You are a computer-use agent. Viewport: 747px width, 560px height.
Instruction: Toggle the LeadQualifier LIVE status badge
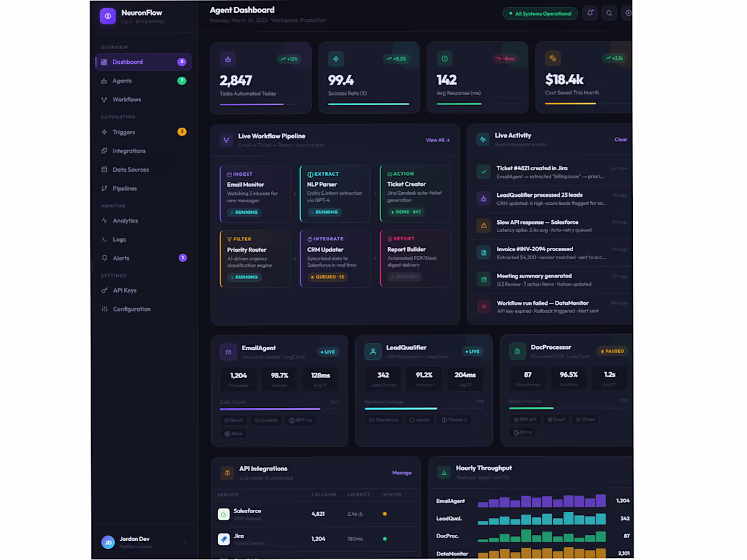473,352
